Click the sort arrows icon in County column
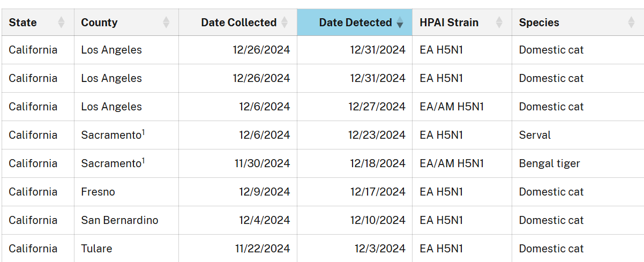Screen dimensions: 644x262 (166, 23)
